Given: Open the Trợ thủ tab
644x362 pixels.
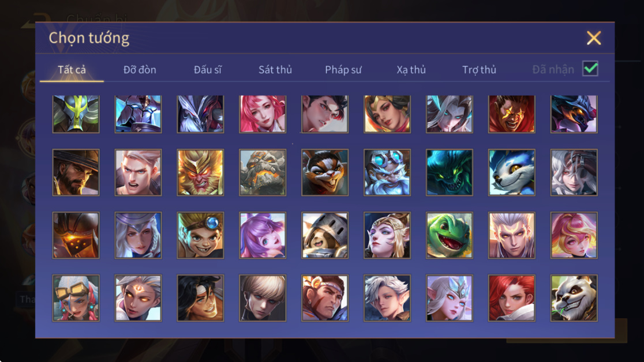Looking at the screenshot, I should (480, 70).
